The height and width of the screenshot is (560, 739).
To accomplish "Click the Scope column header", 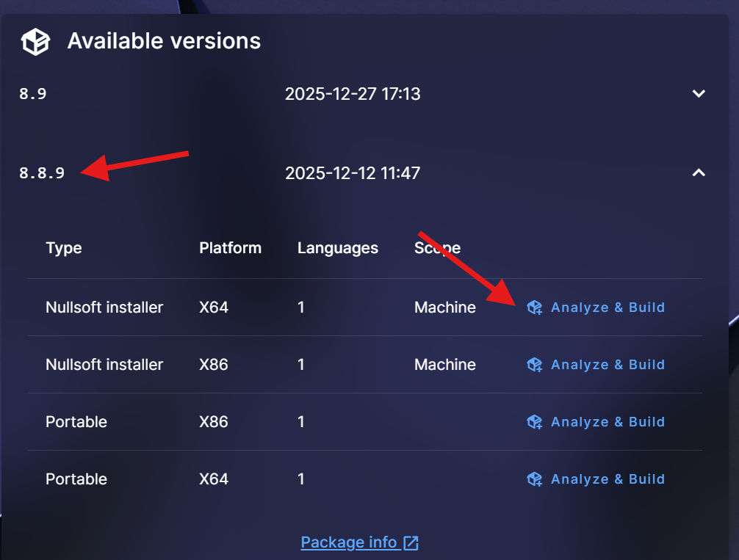I will [436, 248].
